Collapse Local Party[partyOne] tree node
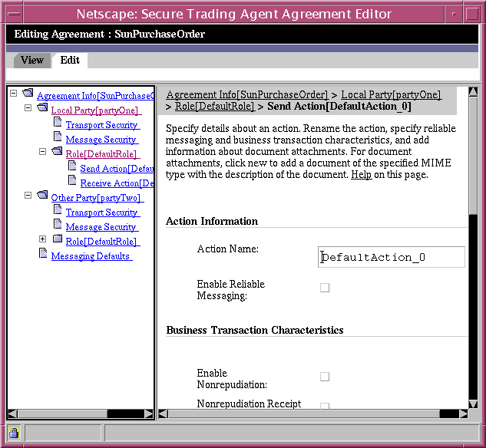The width and height of the screenshot is (486, 448). click(28, 107)
